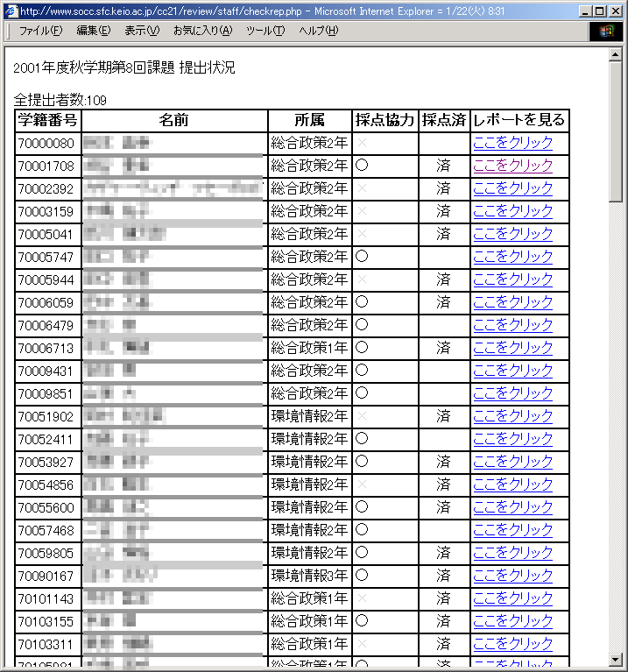Open the ツール menu
The height and width of the screenshot is (672, 628).
pyautogui.click(x=265, y=31)
